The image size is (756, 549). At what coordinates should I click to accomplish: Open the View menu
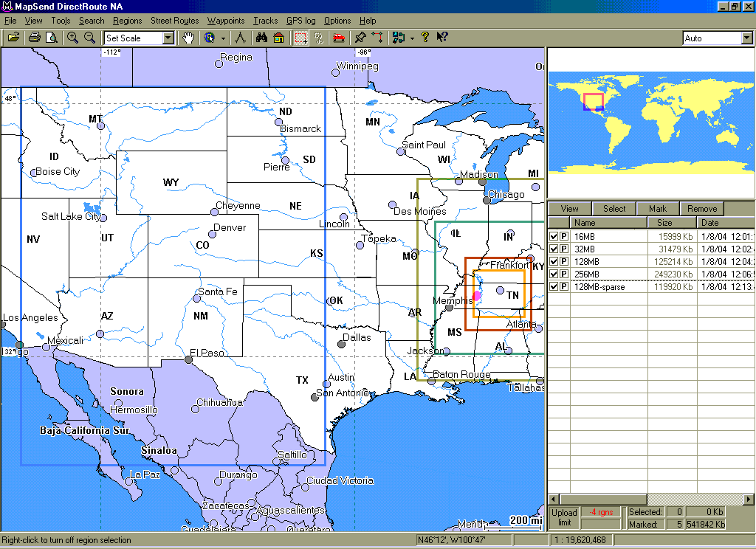click(33, 21)
